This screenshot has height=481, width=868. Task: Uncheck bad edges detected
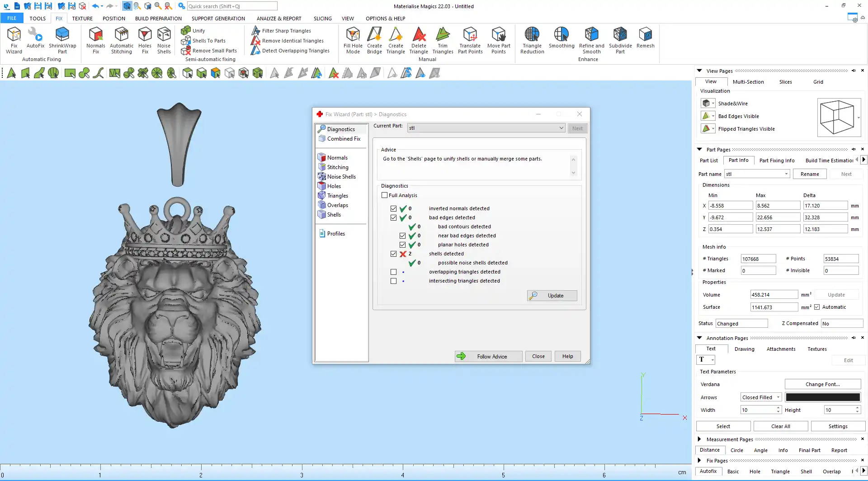pyautogui.click(x=393, y=217)
